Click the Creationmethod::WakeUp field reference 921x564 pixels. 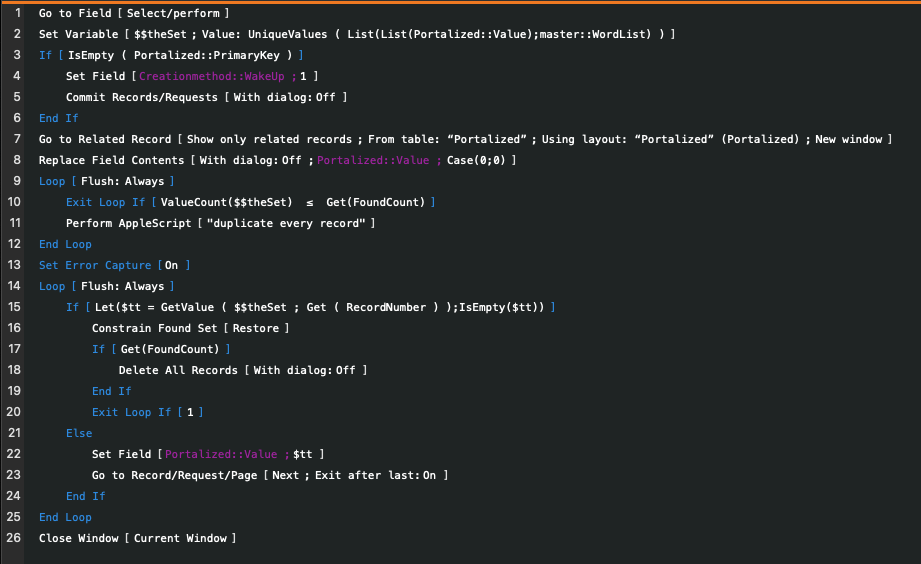(211, 76)
